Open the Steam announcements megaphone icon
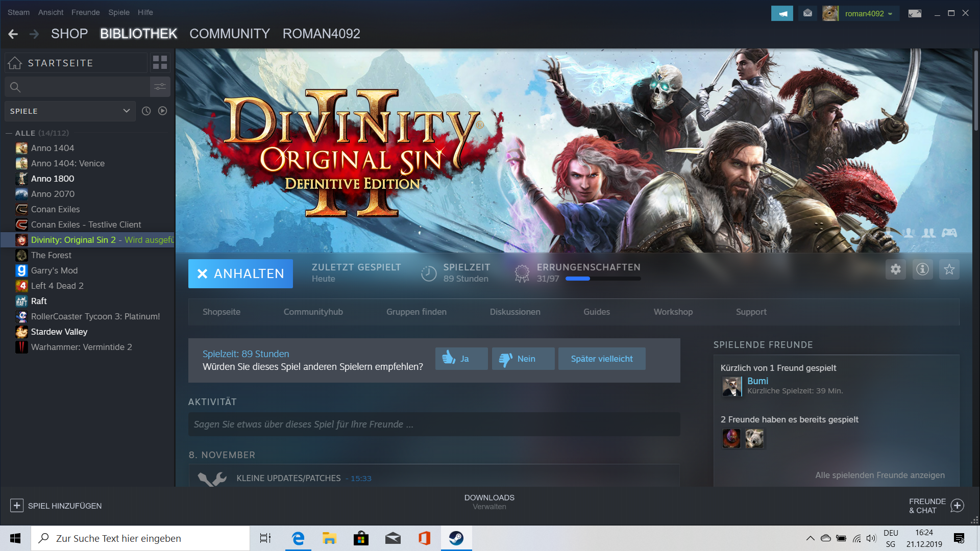Screen dimensions: 980x551 coord(782,13)
